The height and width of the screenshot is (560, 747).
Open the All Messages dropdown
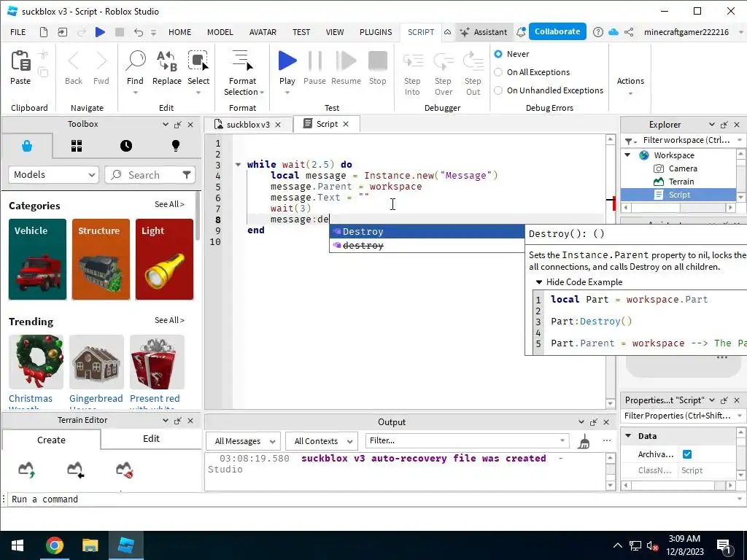243,441
